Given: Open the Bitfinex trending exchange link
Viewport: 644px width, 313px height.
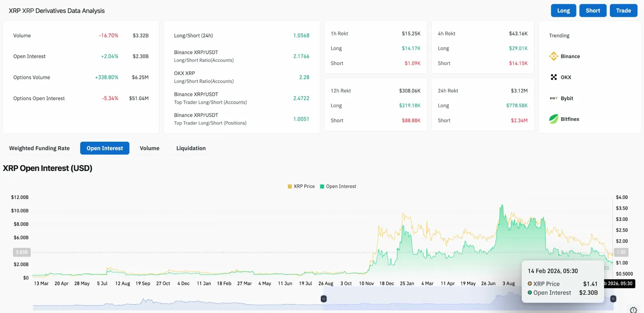Looking at the screenshot, I should [570, 119].
